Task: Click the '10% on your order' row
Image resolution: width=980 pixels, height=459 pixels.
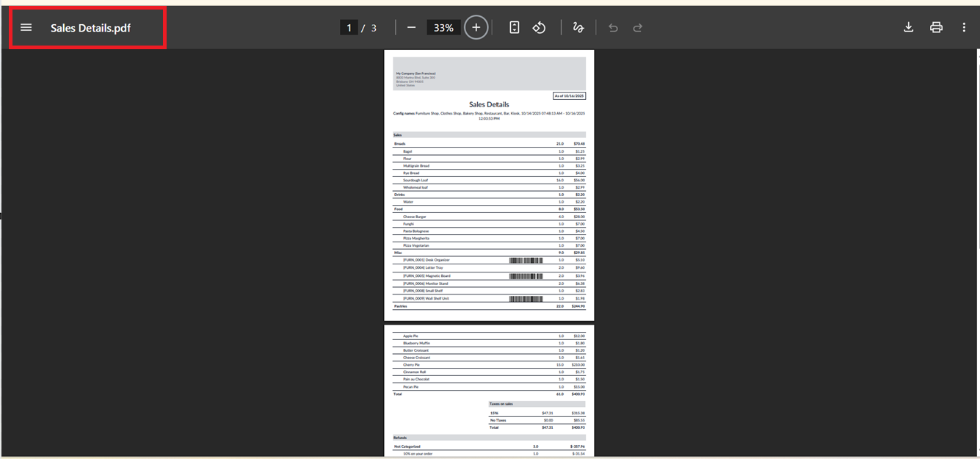Action: click(489, 454)
